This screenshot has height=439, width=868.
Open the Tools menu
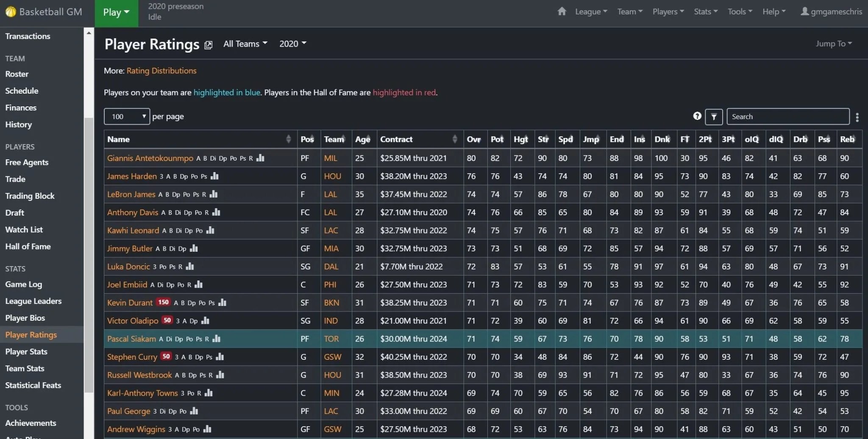coord(739,11)
